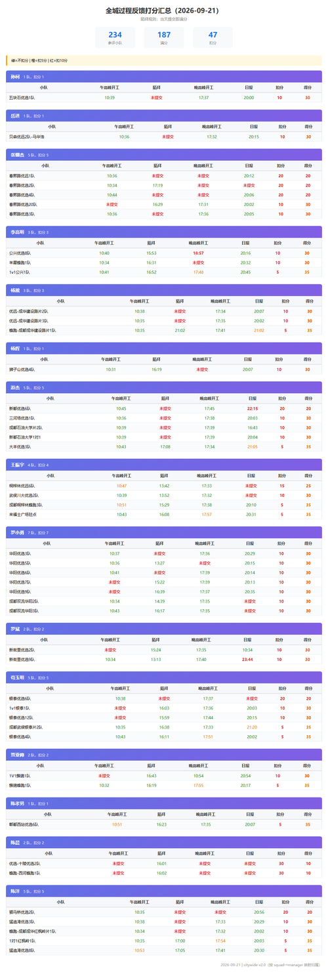Click the deduction value 15
Image resolution: width=328 pixels, height=980 pixels.
[x=281, y=486]
